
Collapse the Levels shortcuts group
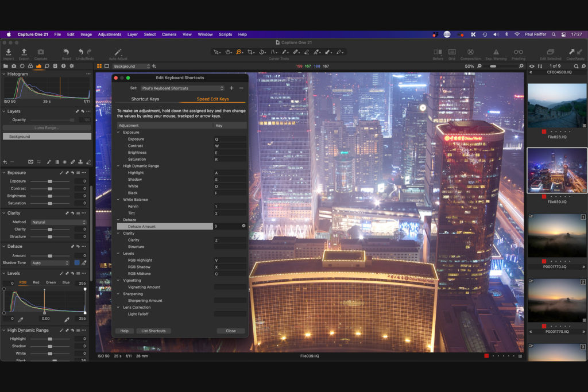coord(118,254)
